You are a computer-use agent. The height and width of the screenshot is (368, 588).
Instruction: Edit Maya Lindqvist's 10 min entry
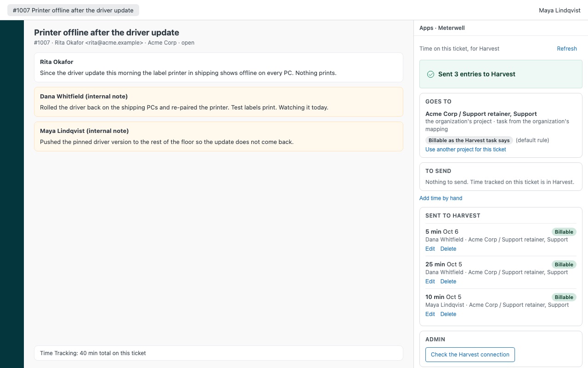[x=430, y=314]
